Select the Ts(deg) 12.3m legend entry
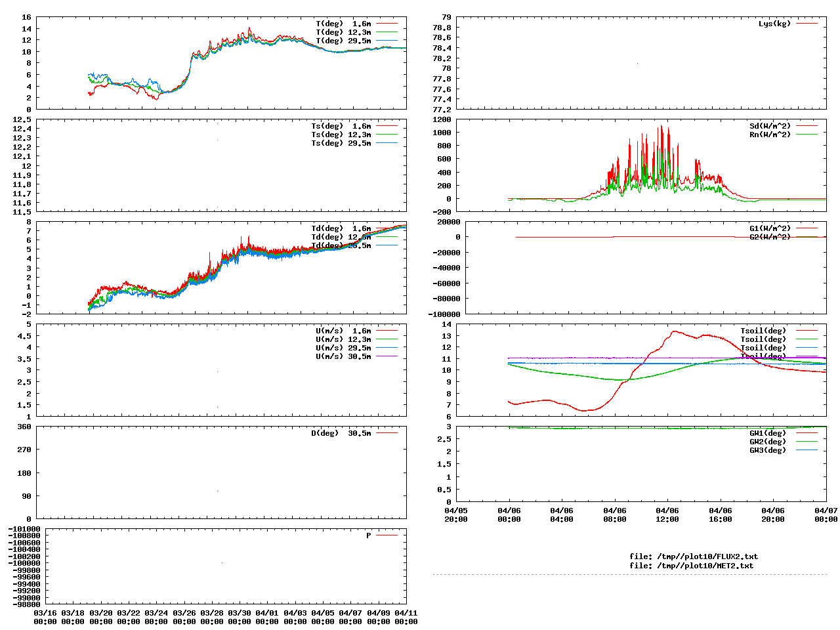The width and height of the screenshot is (840, 630). 341,135
